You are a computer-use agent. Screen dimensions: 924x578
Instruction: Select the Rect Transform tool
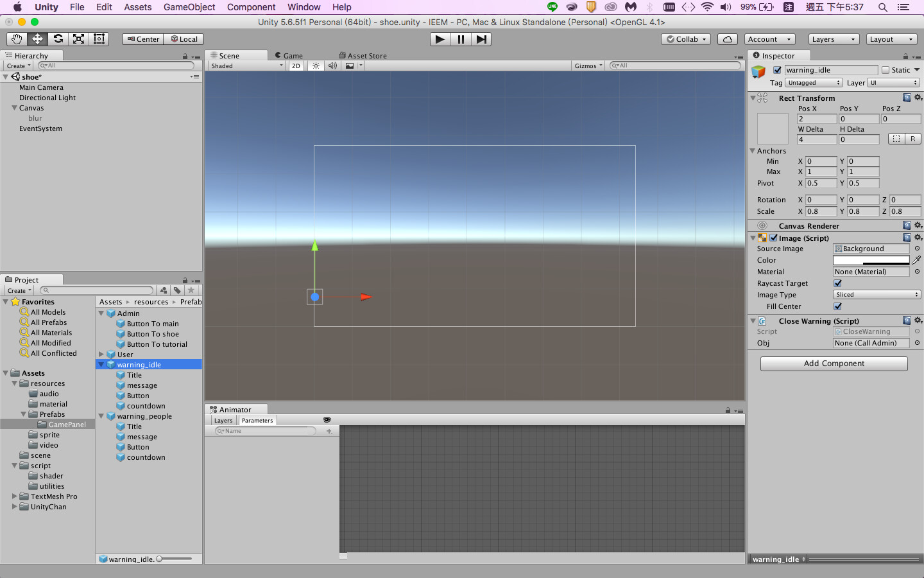(99, 39)
